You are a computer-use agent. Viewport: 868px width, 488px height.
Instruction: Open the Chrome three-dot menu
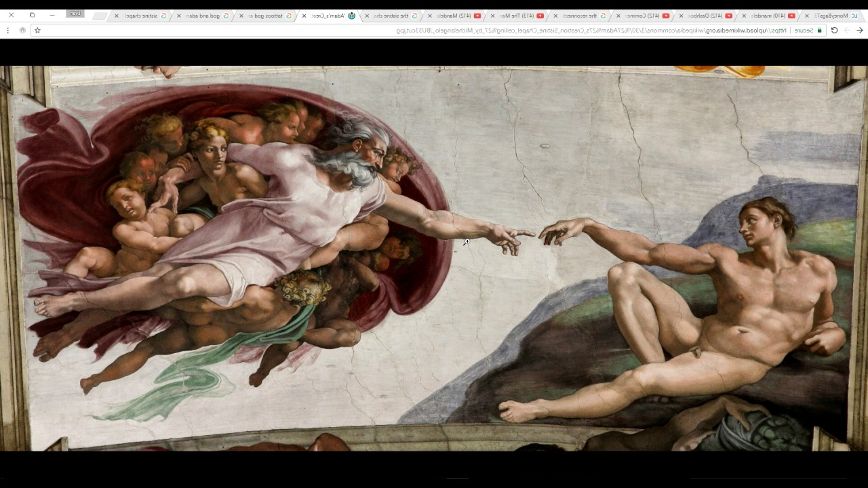[7, 30]
